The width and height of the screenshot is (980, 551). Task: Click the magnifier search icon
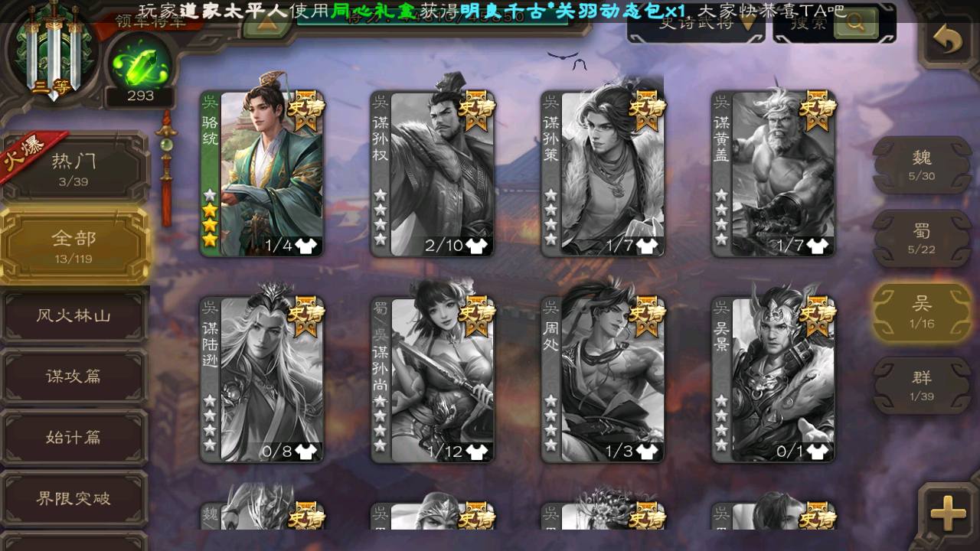(855, 22)
